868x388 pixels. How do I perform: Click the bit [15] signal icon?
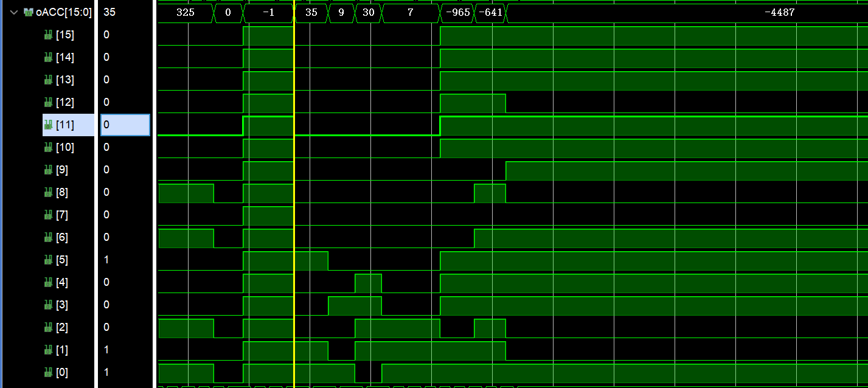pyautogui.click(x=48, y=35)
